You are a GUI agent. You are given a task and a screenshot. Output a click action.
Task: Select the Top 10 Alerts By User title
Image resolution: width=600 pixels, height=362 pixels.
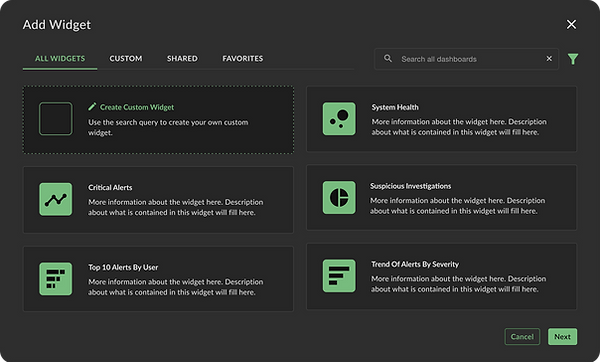pyautogui.click(x=123, y=267)
